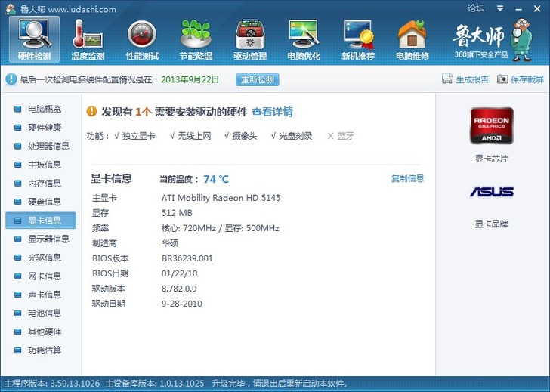Click the printer icon beside 生成报告
The image size is (550, 392).
tap(447, 79)
